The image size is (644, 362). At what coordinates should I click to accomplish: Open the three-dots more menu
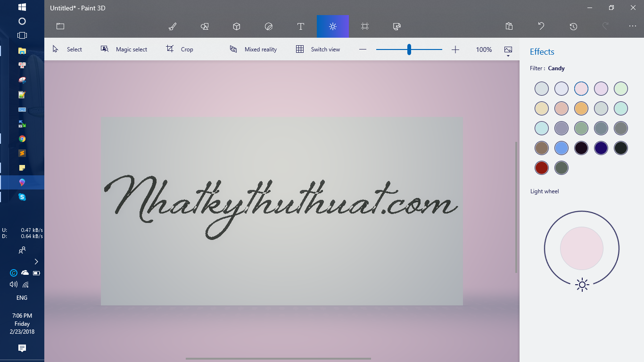pos(633,26)
